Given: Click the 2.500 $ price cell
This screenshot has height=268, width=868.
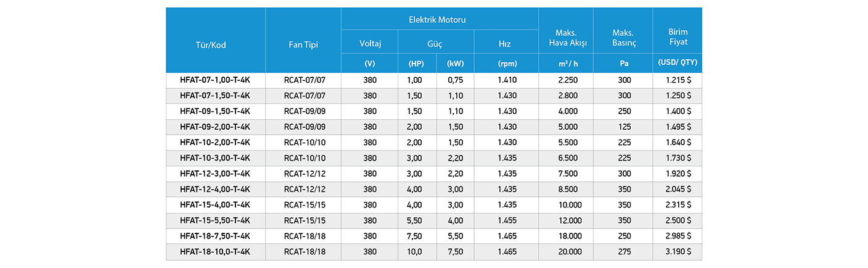Looking at the screenshot, I should coord(678,220).
